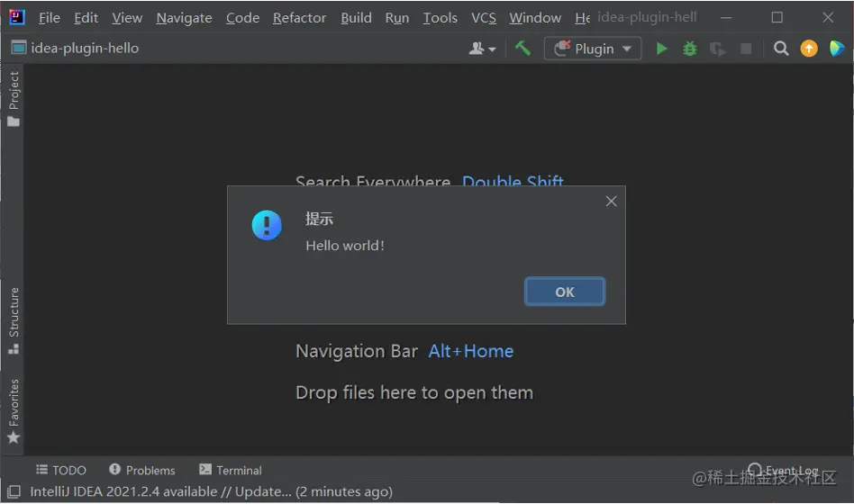
Task: Click the blue exclamation info icon
Action: [267, 225]
